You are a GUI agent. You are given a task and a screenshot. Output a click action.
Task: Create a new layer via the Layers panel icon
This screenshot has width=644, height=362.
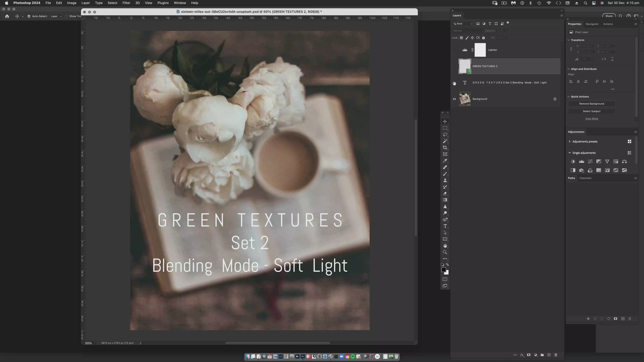[x=549, y=355]
